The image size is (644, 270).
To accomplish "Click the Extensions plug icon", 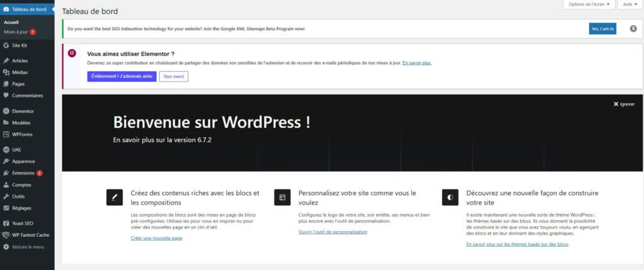I will pyautogui.click(x=6, y=173).
